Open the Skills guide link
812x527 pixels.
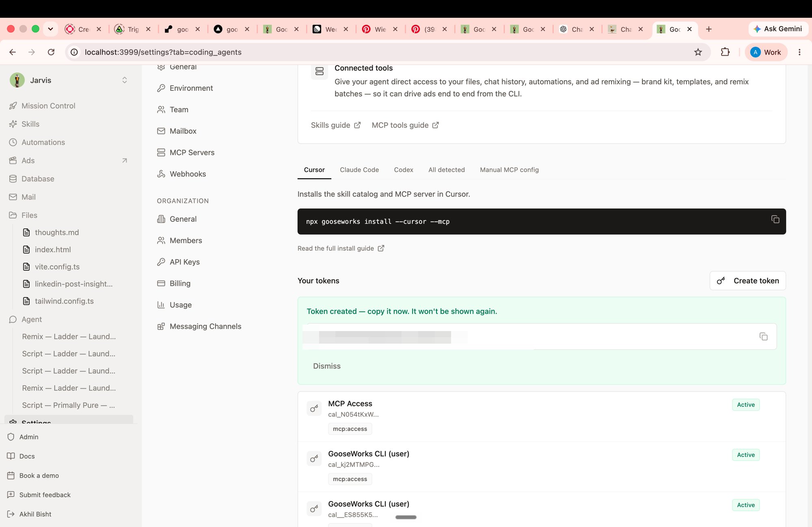pyautogui.click(x=336, y=125)
